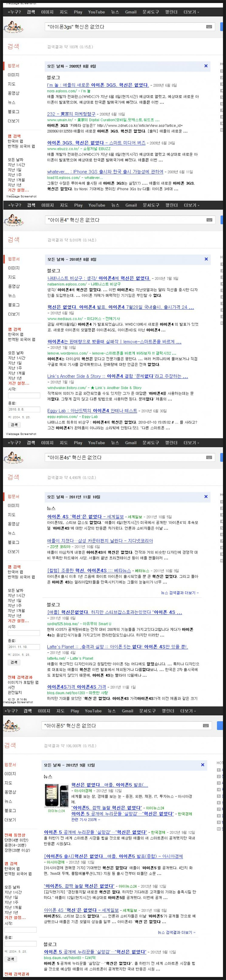Click the 종료 field showing 2010. 8. 8.
226x980 pixels.
coord(24,410)
